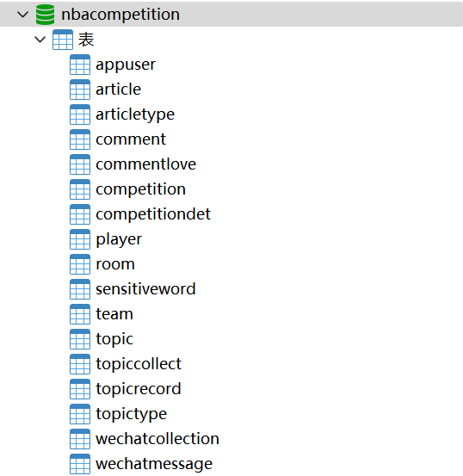The width and height of the screenshot is (463, 476).
Task: Select the competitiondet table name
Action: click(x=153, y=215)
